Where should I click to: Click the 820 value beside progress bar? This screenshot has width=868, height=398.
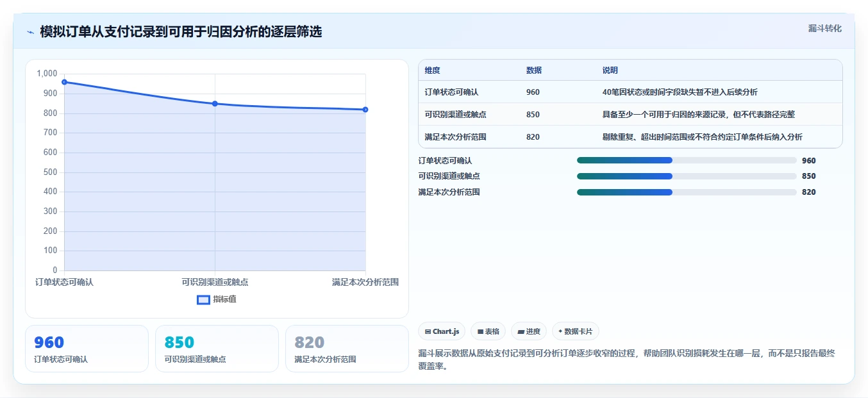click(809, 192)
